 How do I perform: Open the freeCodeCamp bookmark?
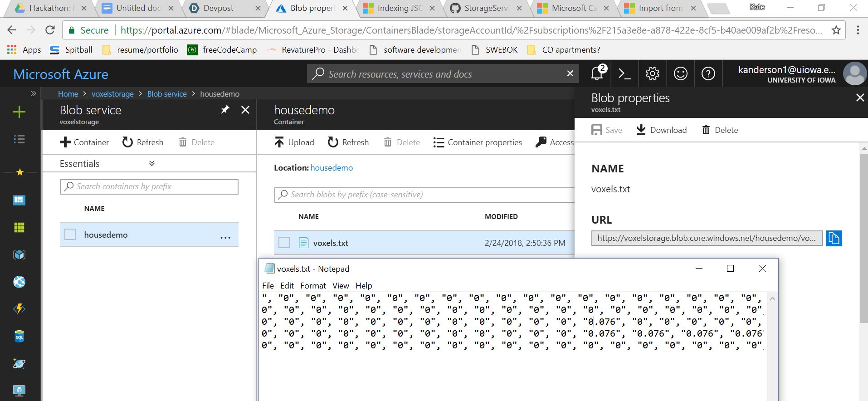click(x=222, y=49)
